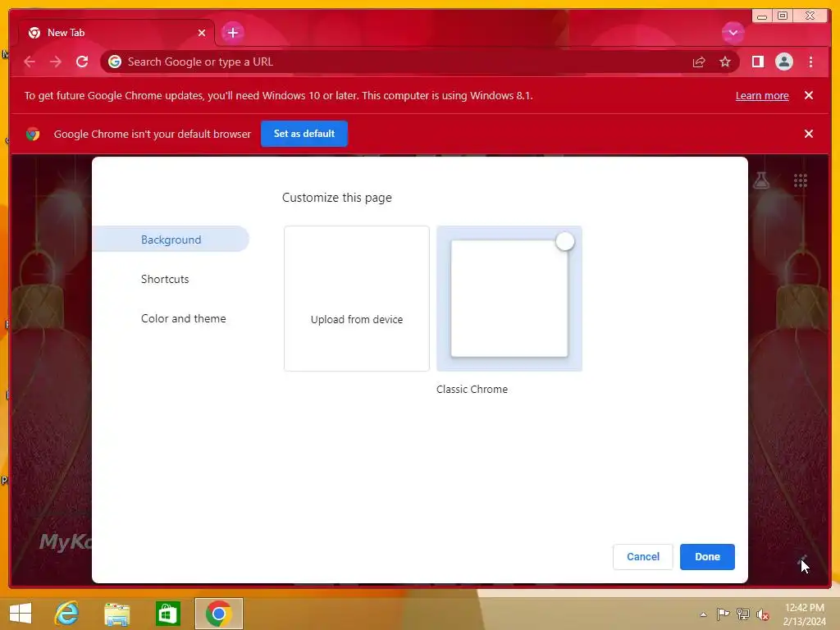Close the New Tab tab
Viewport: 840px width, 630px height.
[x=202, y=33]
